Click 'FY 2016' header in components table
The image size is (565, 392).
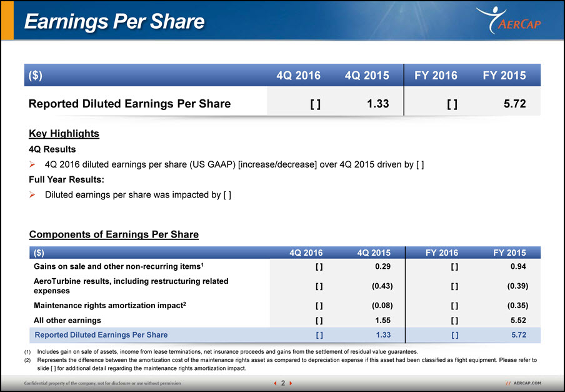coord(442,253)
